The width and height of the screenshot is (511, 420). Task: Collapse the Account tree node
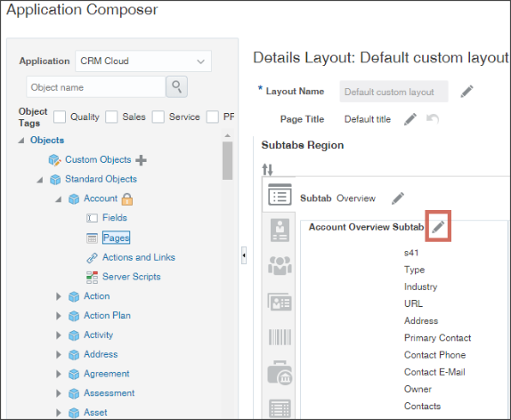59,198
